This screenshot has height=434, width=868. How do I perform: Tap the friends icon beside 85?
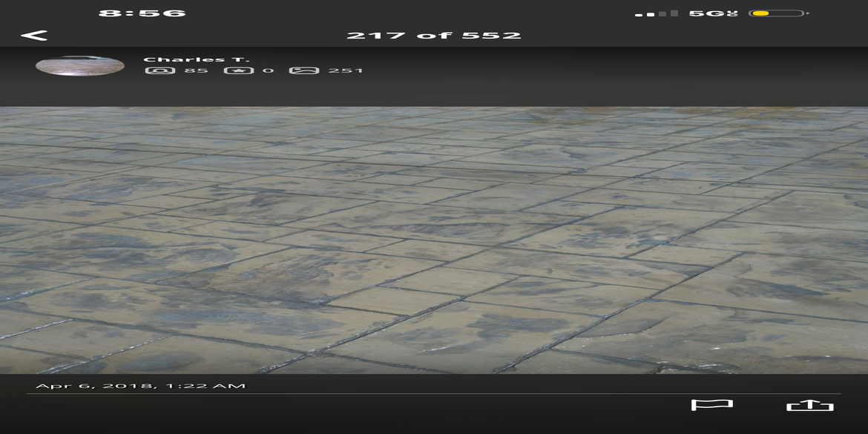(x=160, y=70)
